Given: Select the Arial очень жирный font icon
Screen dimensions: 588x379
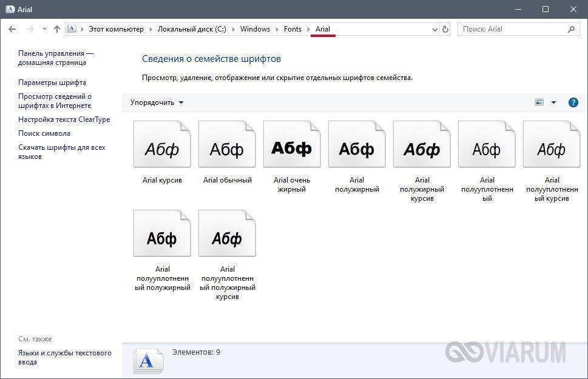Looking at the screenshot, I should 292,146.
